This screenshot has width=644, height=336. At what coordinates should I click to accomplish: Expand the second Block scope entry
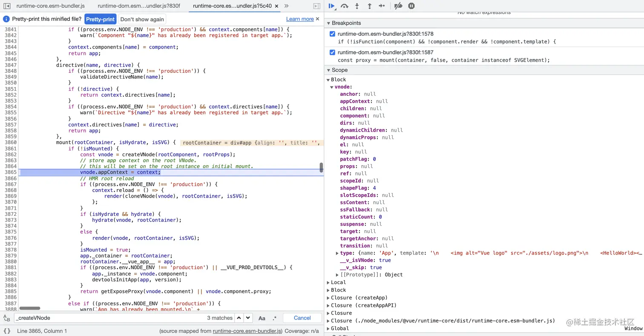328,290
